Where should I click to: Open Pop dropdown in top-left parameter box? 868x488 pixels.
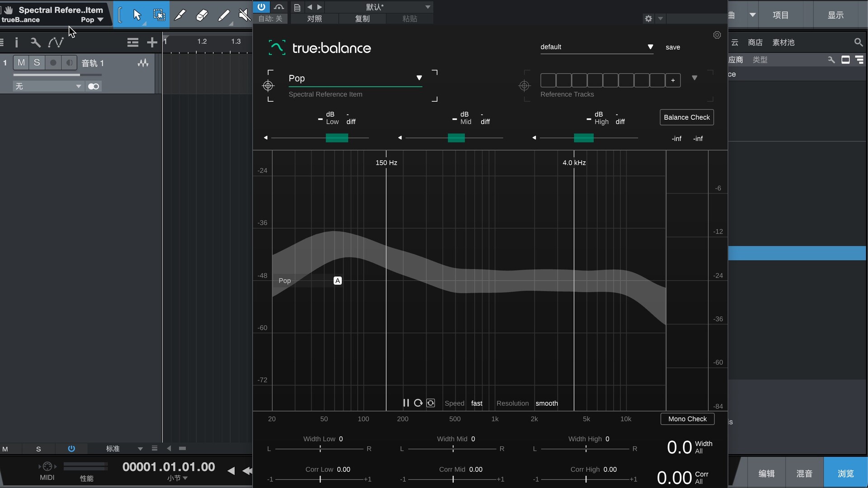click(x=92, y=19)
